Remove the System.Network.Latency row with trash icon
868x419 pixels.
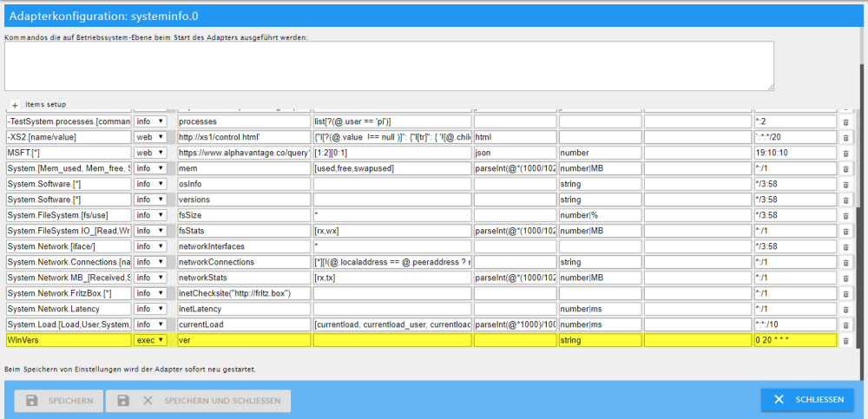pyautogui.click(x=846, y=309)
